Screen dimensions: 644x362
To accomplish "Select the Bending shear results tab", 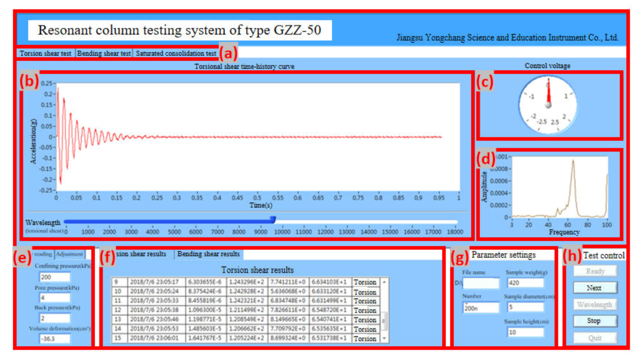I will (x=208, y=254).
